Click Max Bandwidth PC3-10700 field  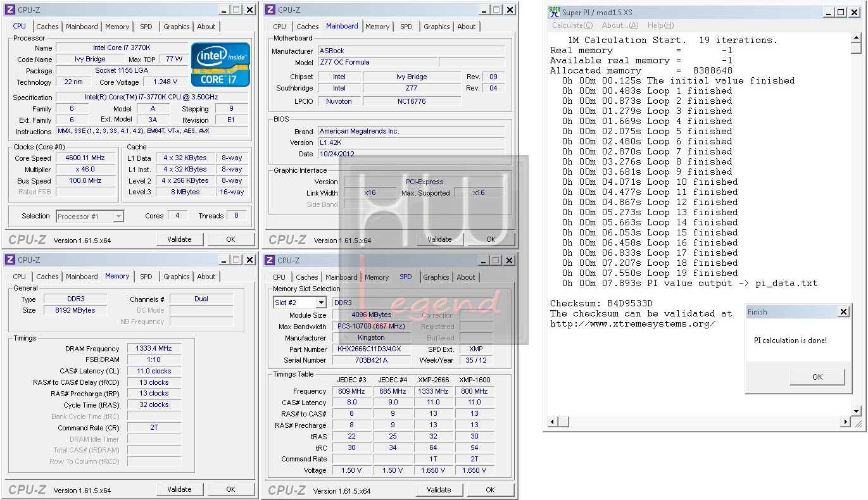[x=371, y=327]
